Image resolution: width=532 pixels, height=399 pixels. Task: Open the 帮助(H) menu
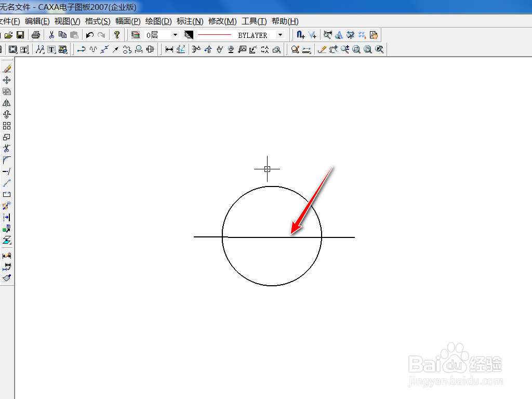[x=285, y=21]
